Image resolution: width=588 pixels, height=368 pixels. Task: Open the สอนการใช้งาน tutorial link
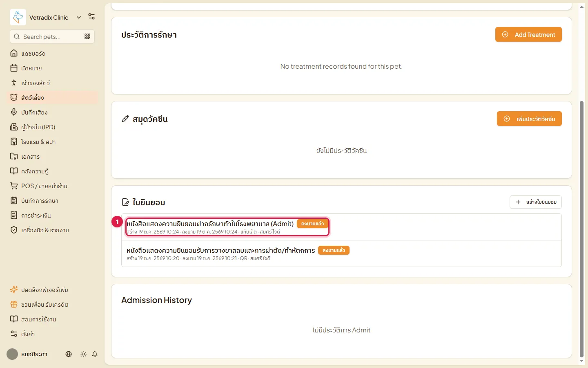click(52, 319)
